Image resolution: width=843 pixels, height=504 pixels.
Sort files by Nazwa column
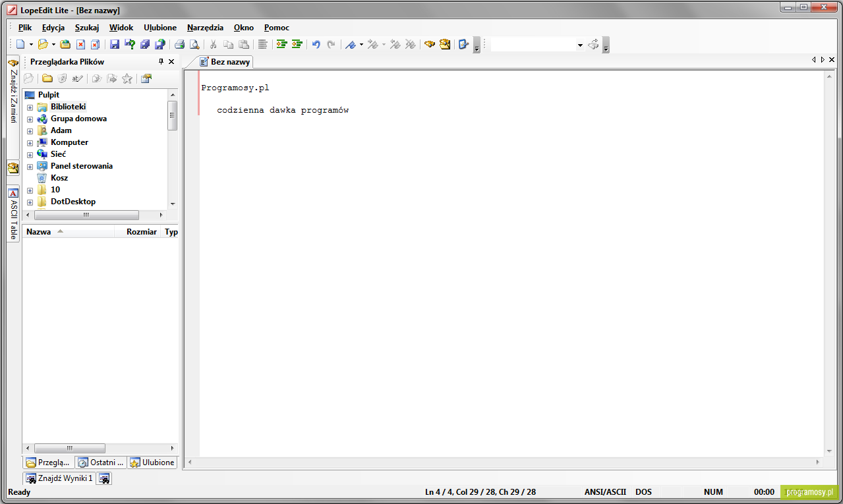[x=69, y=232]
